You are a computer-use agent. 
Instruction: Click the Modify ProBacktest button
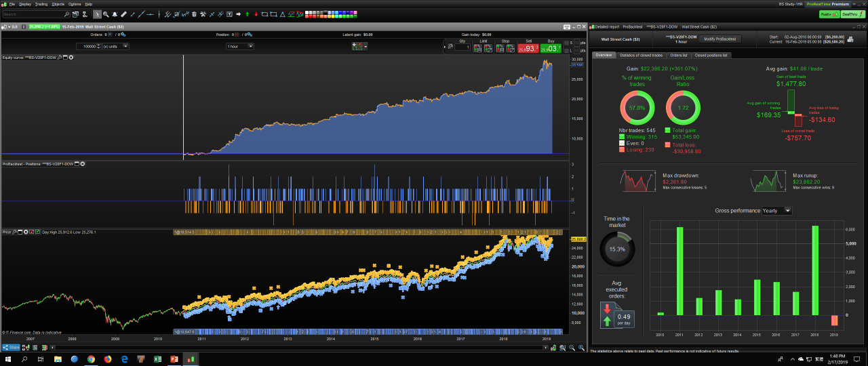(x=719, y=39)
